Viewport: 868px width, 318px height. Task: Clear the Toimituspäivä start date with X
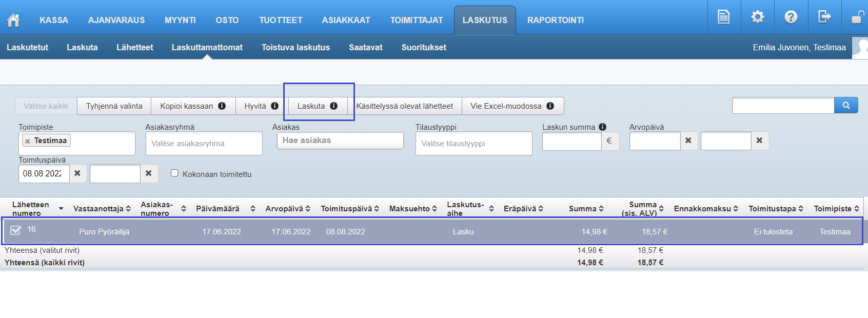[x=77, y=173]
